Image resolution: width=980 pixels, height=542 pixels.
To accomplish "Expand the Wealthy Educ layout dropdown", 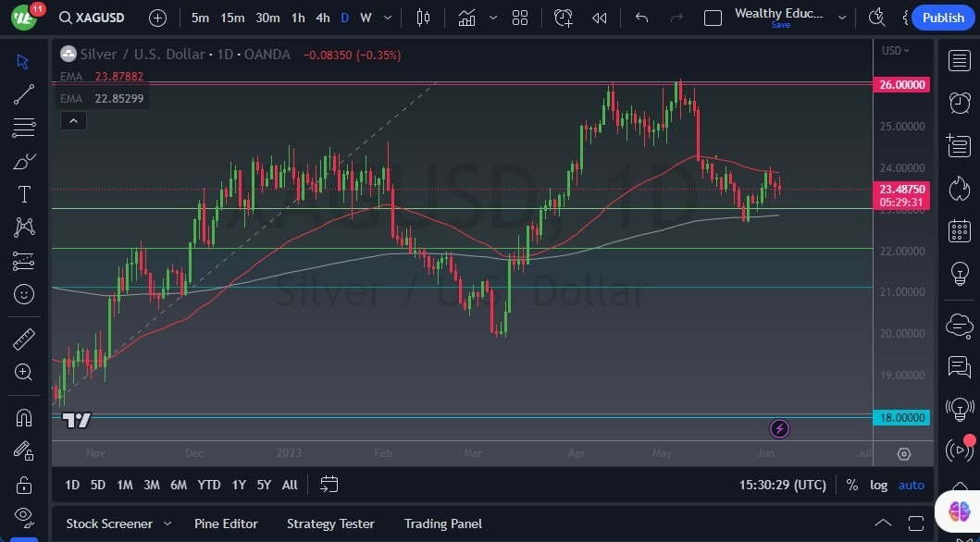I will [x=841, y=16].
